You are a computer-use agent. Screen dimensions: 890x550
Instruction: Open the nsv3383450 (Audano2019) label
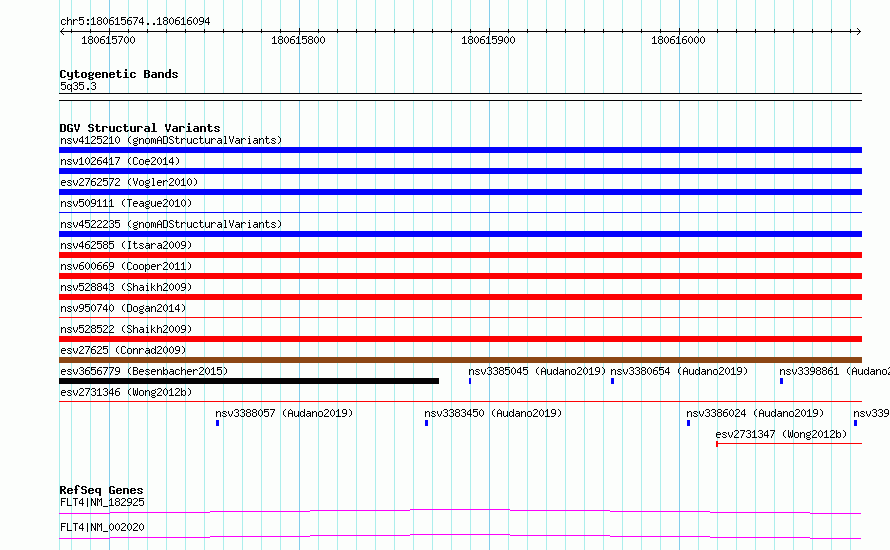tap(493, 413)
